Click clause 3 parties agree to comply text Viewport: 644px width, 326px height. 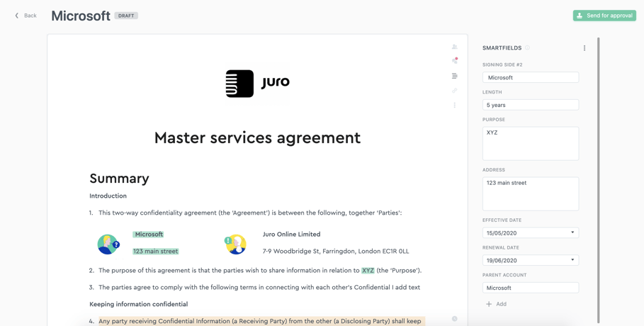(x=259, y=287)
